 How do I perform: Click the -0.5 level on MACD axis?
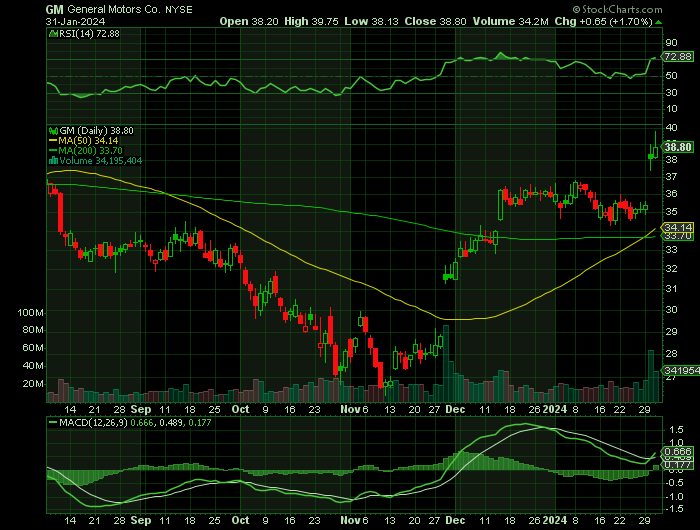point(674,483)
